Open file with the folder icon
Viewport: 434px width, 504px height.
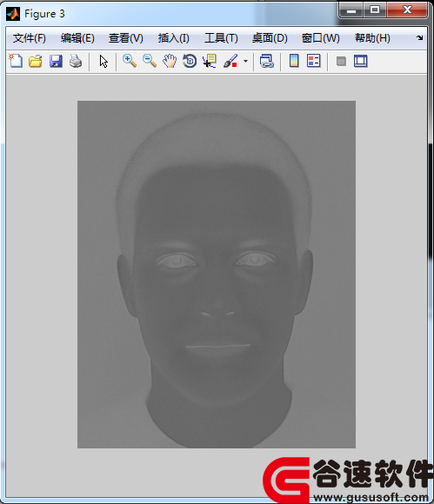pos(36,61)
